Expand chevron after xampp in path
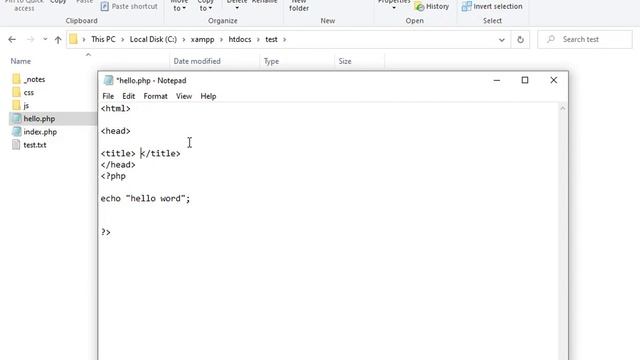 pos(221,40)
